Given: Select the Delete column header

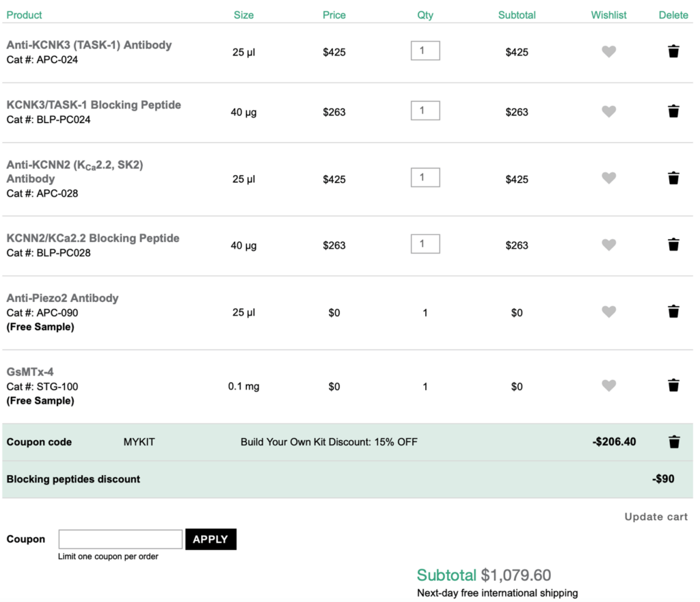Looking at the screenshot, I should click(x=673, y=15).
